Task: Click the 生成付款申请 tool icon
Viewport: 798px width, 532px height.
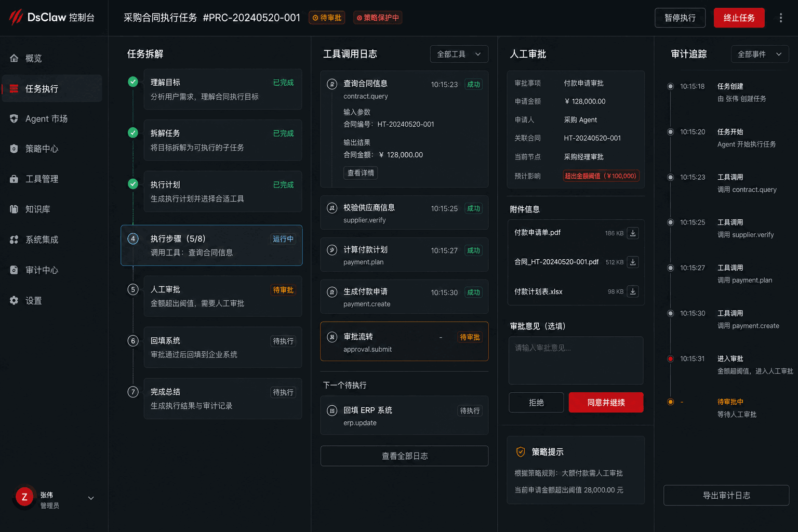Action: 332,292
